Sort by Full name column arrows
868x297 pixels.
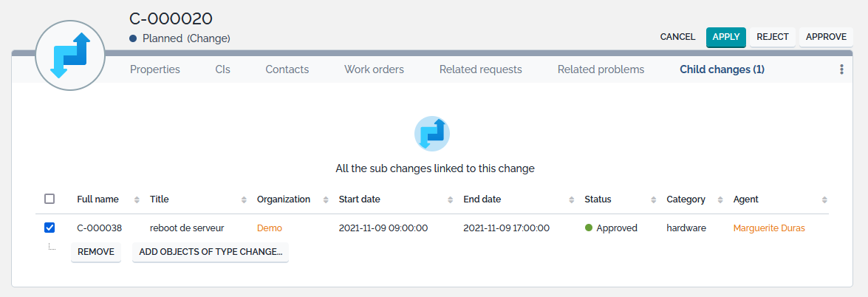tap(137, 200)
